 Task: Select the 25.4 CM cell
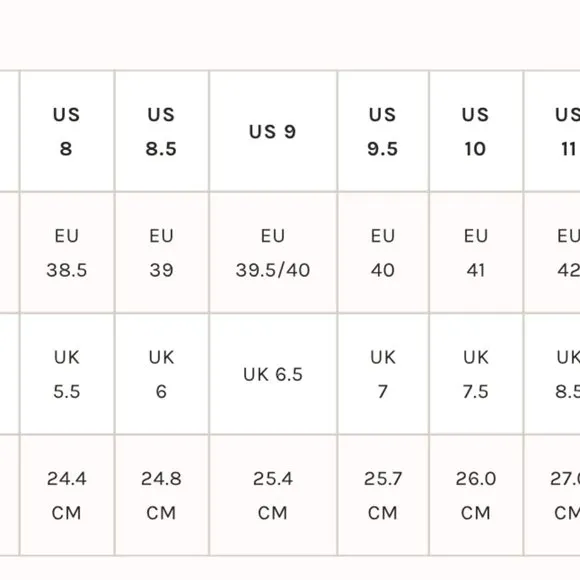pos(273,495)
